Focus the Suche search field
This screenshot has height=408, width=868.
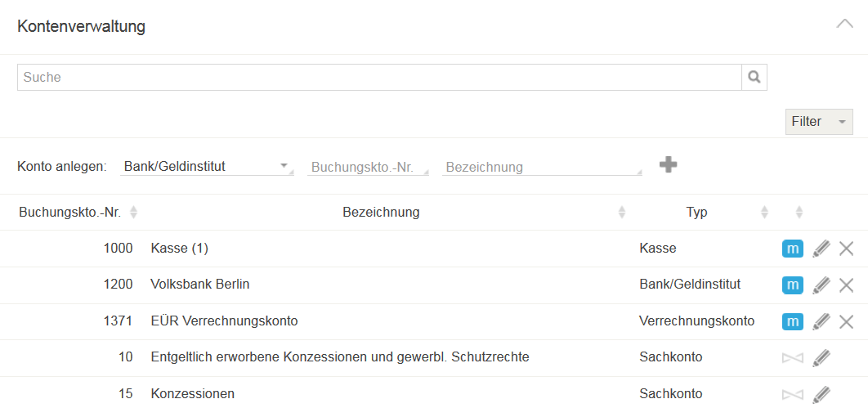point(379,77)
